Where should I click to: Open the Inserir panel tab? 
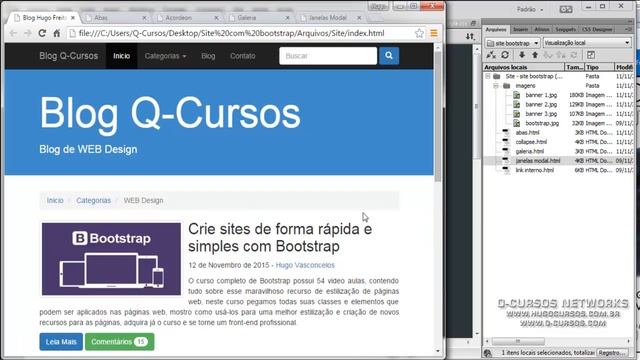(x=520, y=29)
